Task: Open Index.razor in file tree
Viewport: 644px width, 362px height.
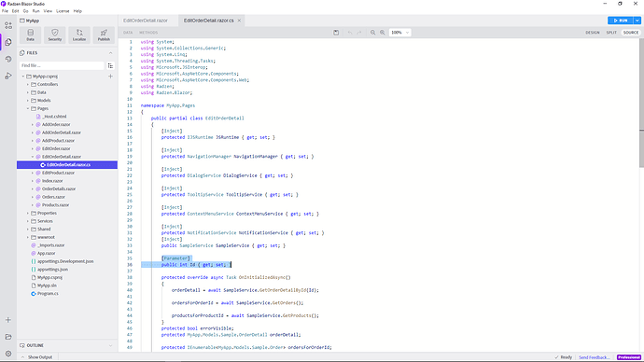Action: coord(52,181)
